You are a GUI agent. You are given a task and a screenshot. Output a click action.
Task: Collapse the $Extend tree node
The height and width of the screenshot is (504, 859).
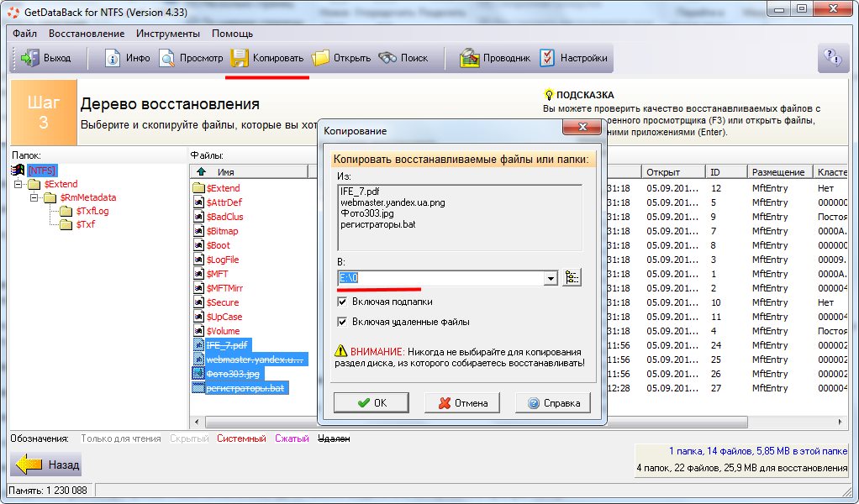click(x=18, y=185)
